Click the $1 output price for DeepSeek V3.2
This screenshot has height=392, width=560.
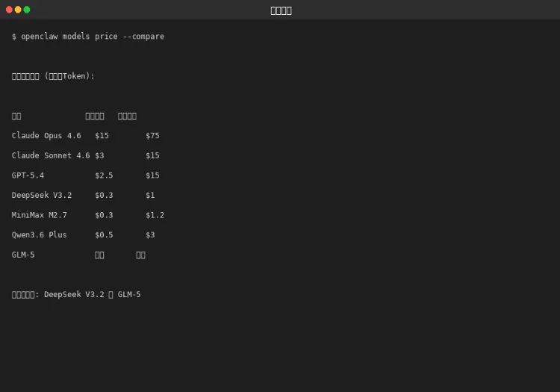point(150,196)
